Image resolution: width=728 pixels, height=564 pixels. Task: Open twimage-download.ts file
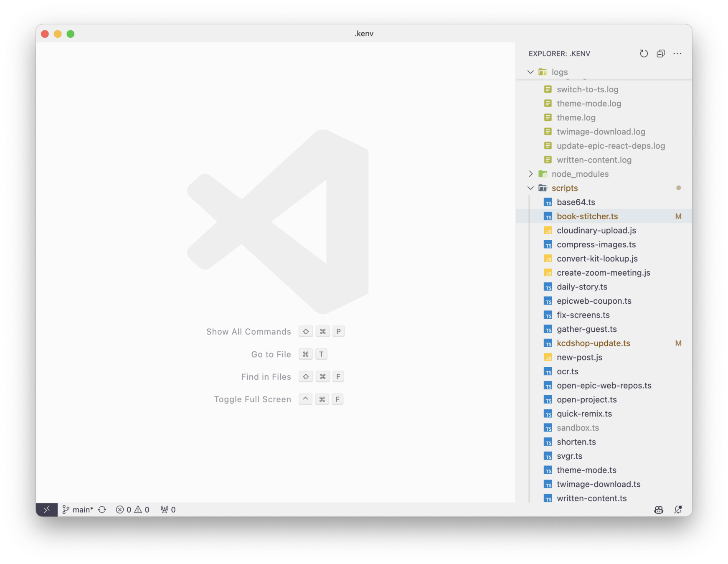click(x=604, y=484)
